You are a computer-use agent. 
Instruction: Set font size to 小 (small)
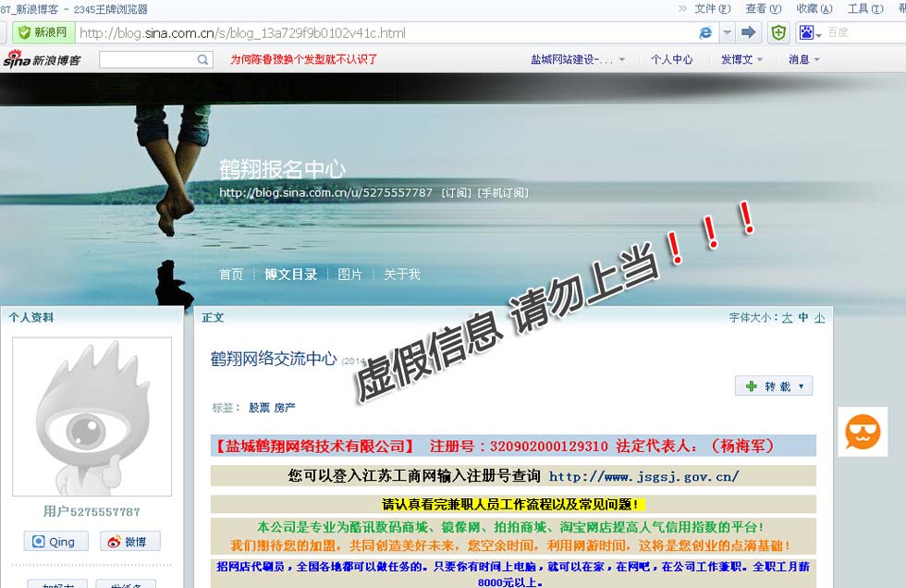coord(820,317)
